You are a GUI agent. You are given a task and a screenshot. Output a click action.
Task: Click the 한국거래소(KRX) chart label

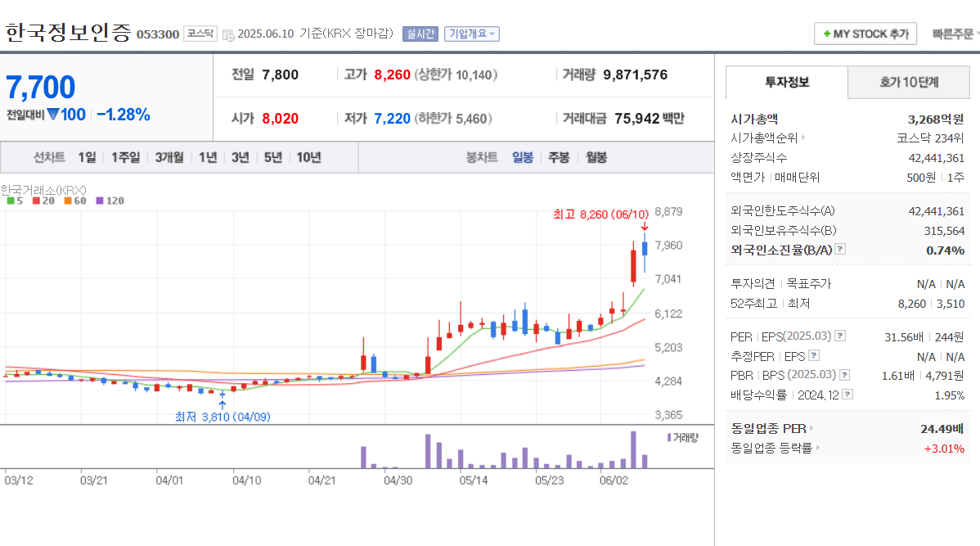coord(43,190)
